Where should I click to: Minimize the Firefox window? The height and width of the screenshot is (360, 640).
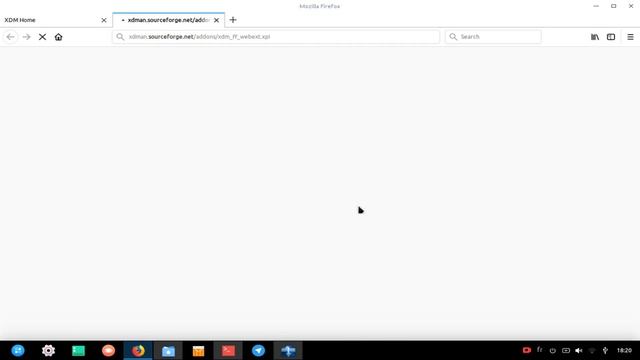596,6
